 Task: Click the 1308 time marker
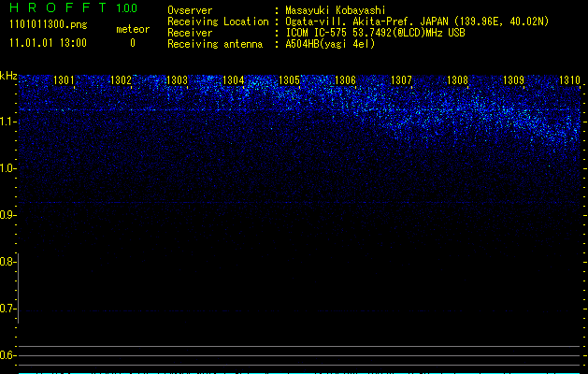point(457,79)
